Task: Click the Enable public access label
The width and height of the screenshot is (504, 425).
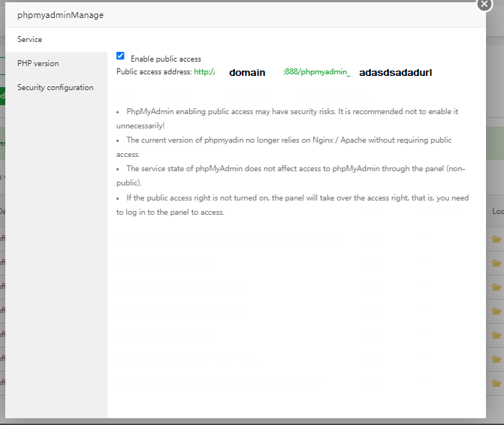Action: click(x=166, y=59)
